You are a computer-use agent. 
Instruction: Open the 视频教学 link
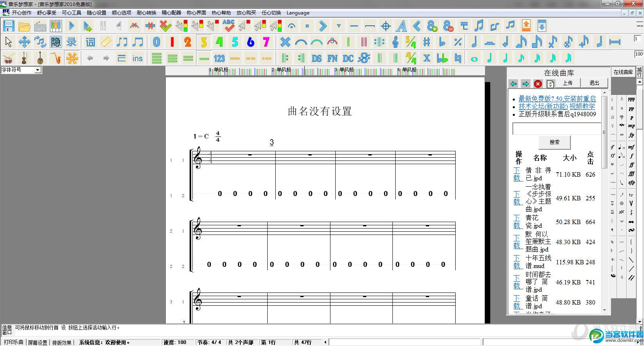click(x=582, y=106)
